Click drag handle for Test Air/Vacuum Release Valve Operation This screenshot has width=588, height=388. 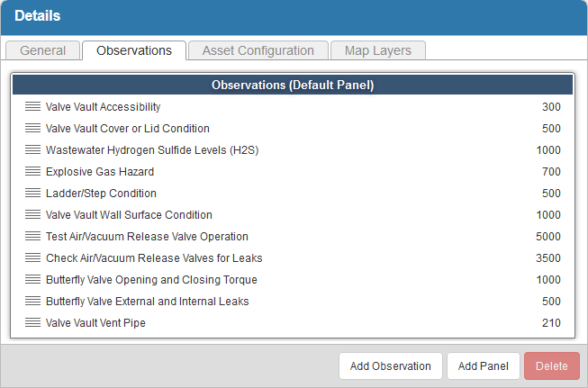[x=32, y=237]
